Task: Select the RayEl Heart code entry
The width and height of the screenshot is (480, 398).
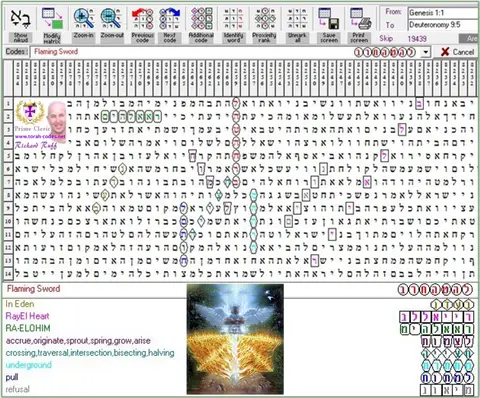Action: [x=27, y=316]
